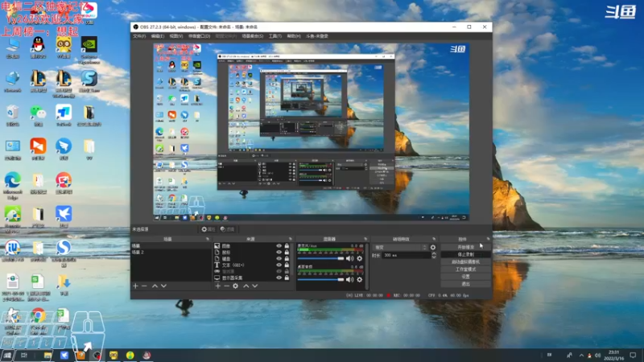Screen dimensions: 644x362
Task: Decrease transition duration with down arrow
Action: coord(434,257)
